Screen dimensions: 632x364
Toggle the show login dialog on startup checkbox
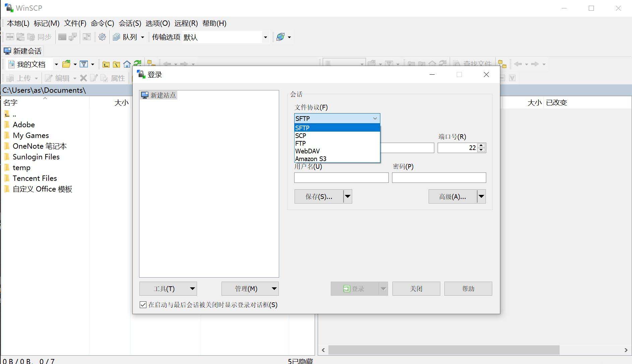point(143,305)
